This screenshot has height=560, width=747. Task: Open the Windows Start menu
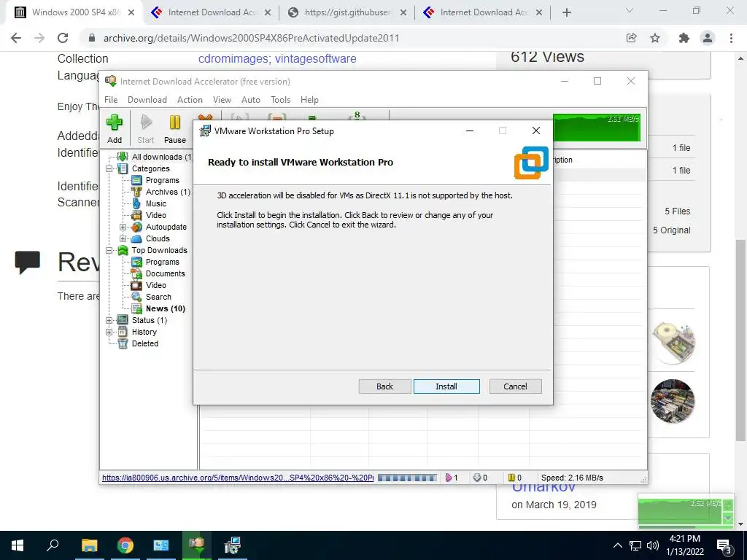click(18, 545)
